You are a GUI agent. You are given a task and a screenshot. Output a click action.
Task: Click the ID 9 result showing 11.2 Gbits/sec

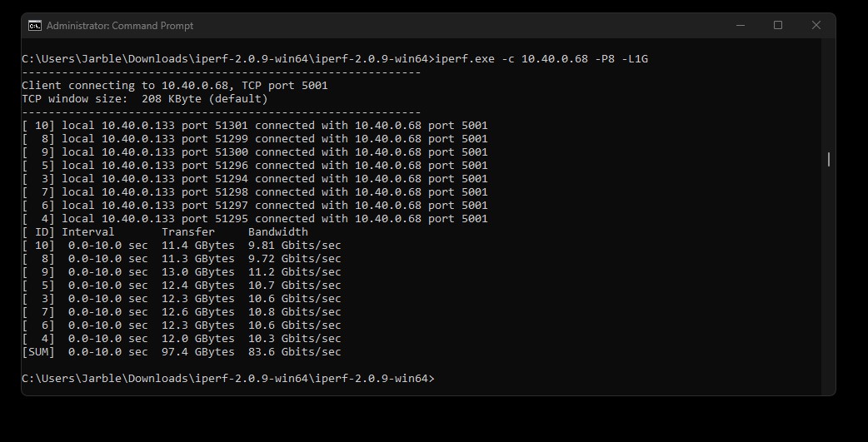tap(182, 271)
